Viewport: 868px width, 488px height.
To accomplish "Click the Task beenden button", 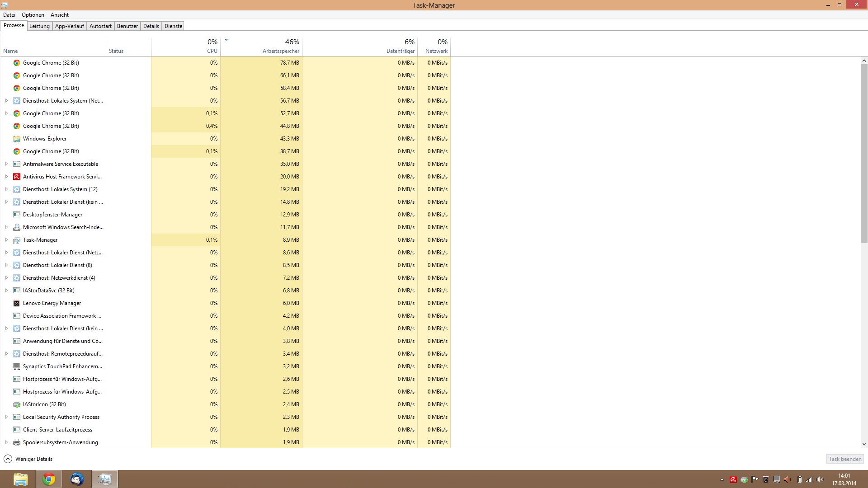I will (844, 459).
